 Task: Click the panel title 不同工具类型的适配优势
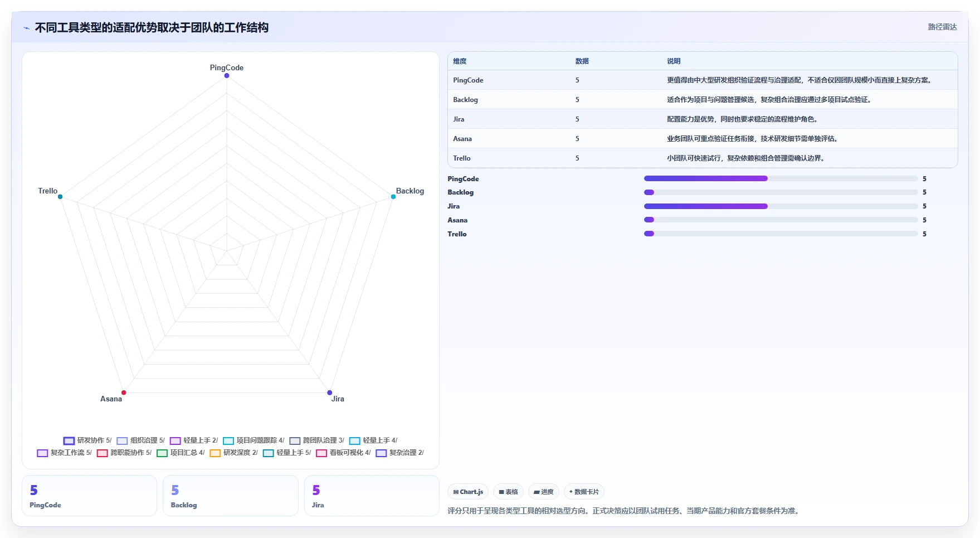coord(152,28)
